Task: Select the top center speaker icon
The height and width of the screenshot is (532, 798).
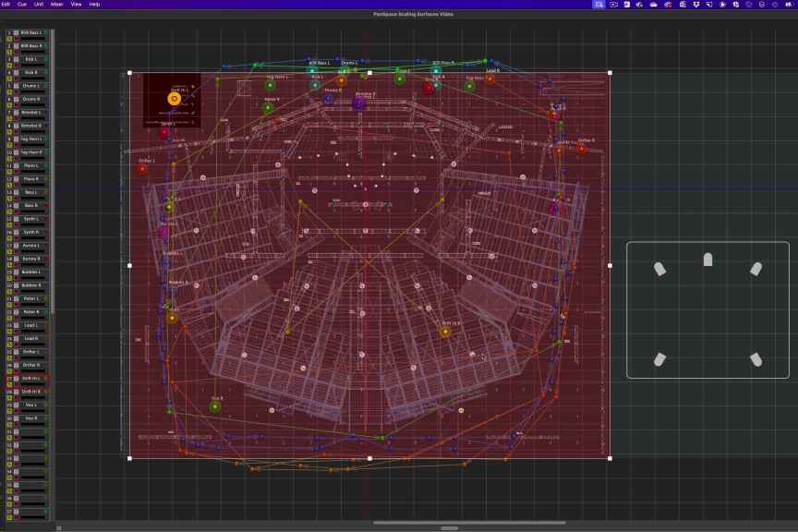Action: (x=707, y=260)
